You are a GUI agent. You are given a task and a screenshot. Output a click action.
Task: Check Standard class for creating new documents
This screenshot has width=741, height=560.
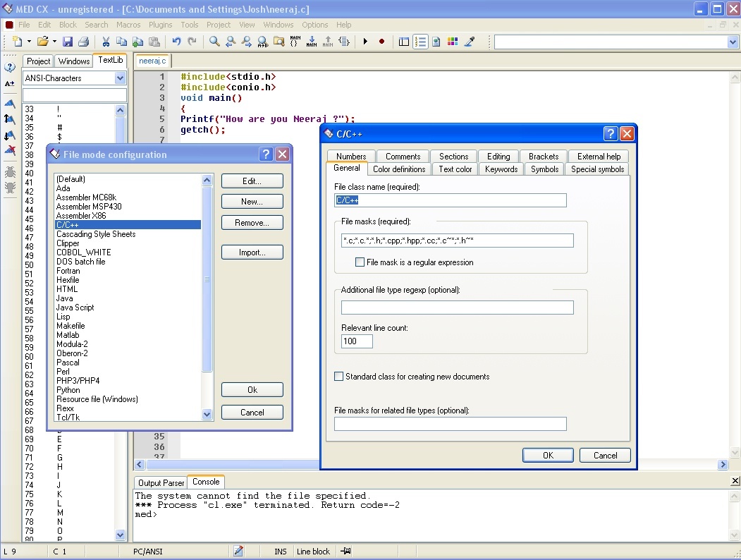[338, 377]
